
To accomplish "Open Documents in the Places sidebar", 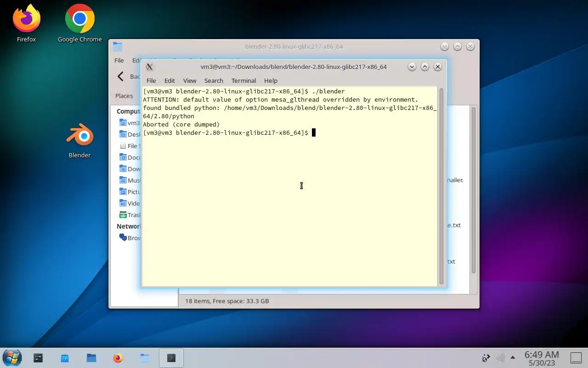I will point(129,157).
